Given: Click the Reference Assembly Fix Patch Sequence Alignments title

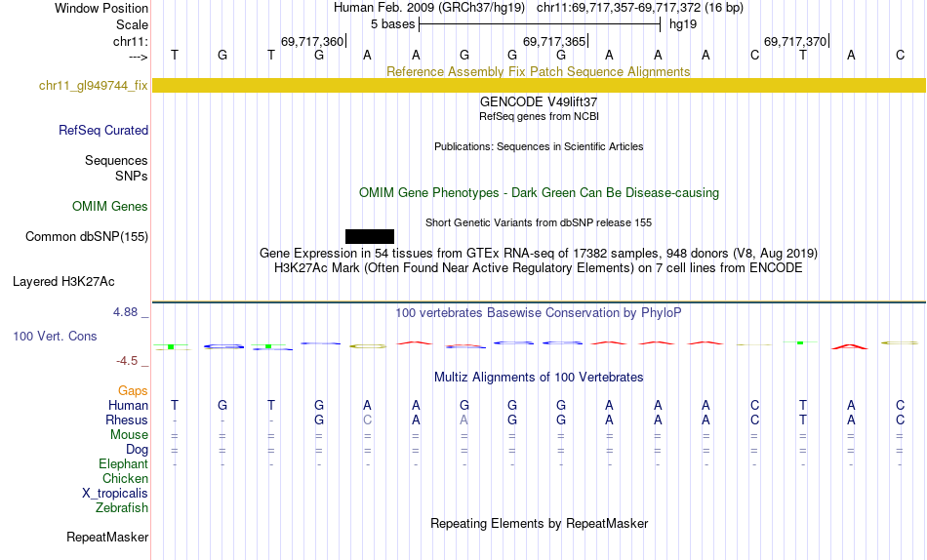Looking at the screenshot, I should 539,71.
